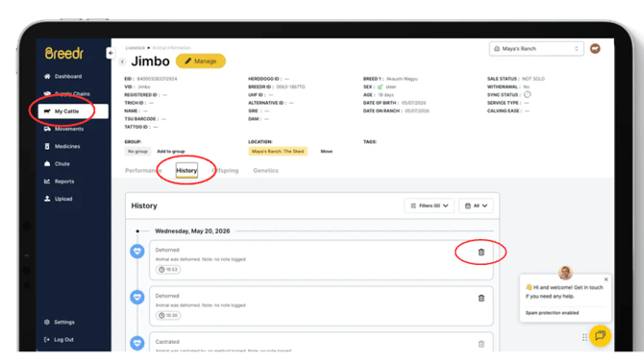Click the Dashboard home icon
The height and width of the screenshot is (360, 644).
(47, 76)
